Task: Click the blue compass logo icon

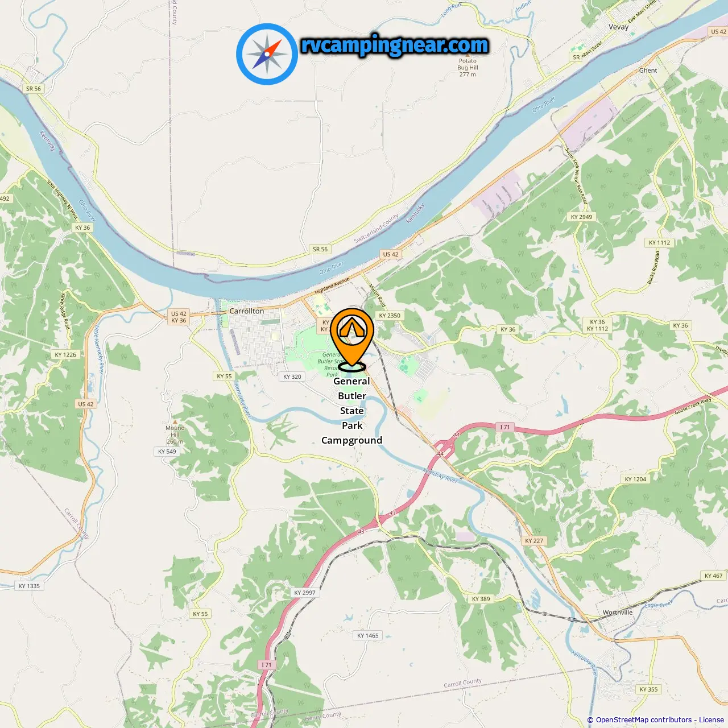Action: [267, 54]
